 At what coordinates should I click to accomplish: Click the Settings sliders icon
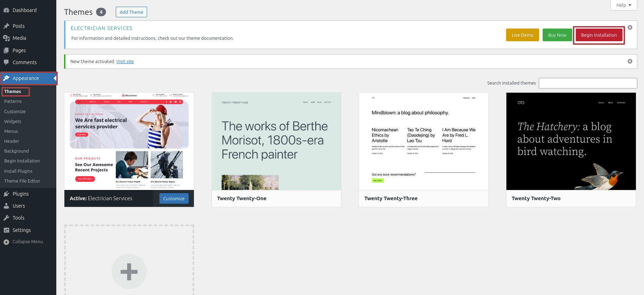pyautogui.click(x=6, y=230)
